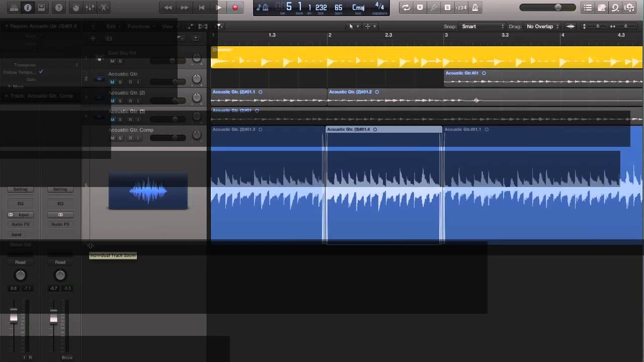The width and height of the screenshot is (644, 362).
Task: Collapse the Region inspector disclosure triangle
Action: point(7,26)
